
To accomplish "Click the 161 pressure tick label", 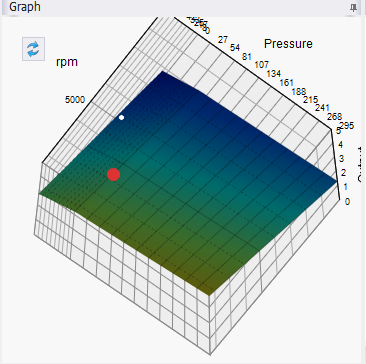I will (286, 83).
